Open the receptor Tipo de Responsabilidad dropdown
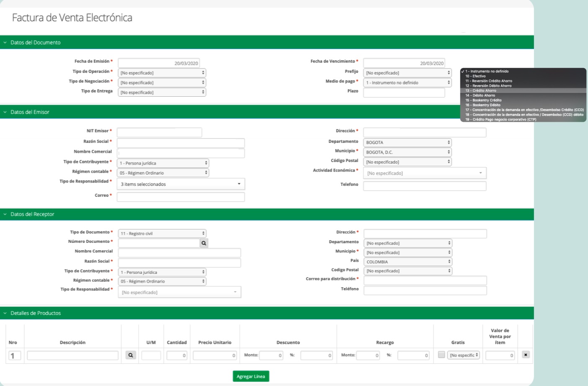Image resolution: width=588 pixels, height=386 pixels. 179,292
